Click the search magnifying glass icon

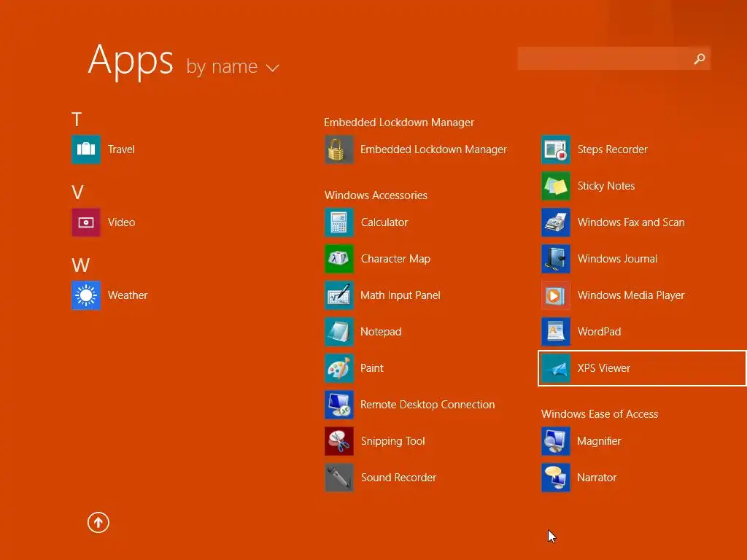(700, 58)
